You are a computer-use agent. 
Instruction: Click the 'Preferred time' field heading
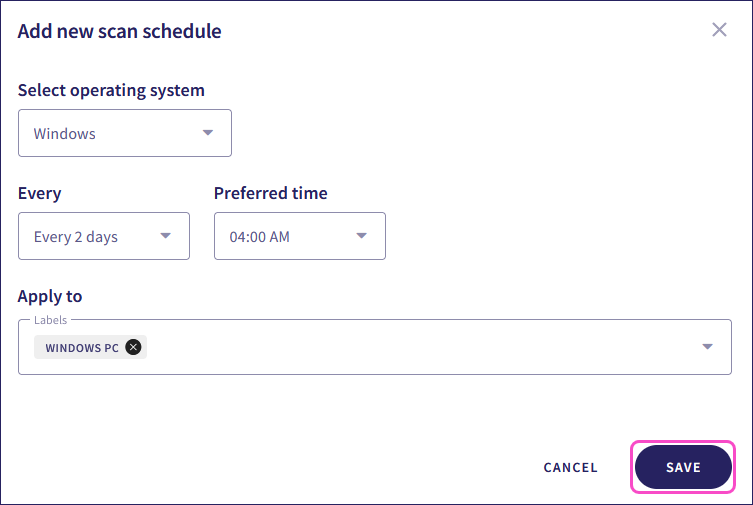coord(271,193)
